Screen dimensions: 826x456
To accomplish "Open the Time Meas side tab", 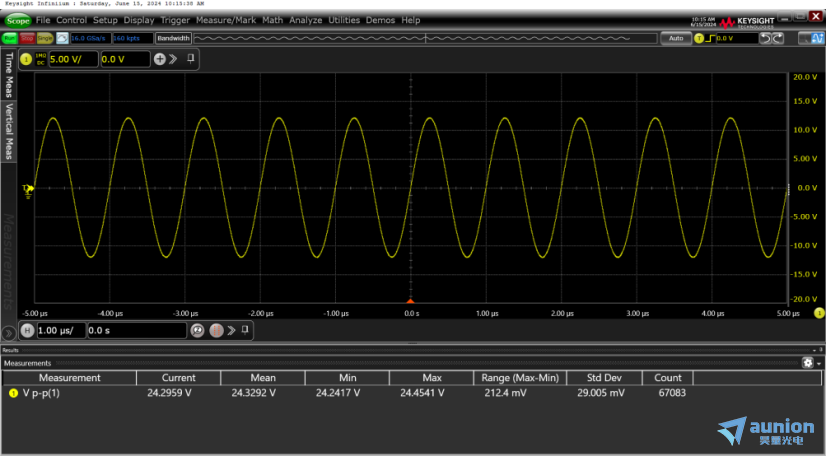I will pyautogui.click(x=8, y=75).
